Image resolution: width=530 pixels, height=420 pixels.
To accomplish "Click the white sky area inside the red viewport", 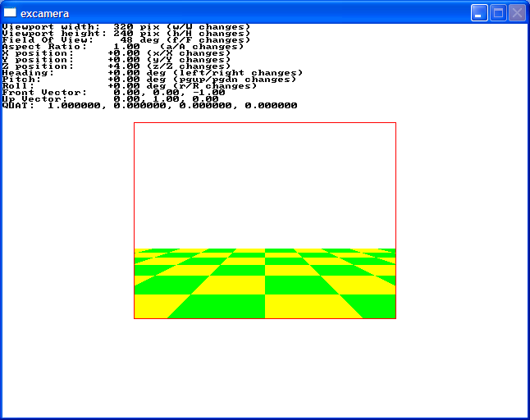I will 264,185.
